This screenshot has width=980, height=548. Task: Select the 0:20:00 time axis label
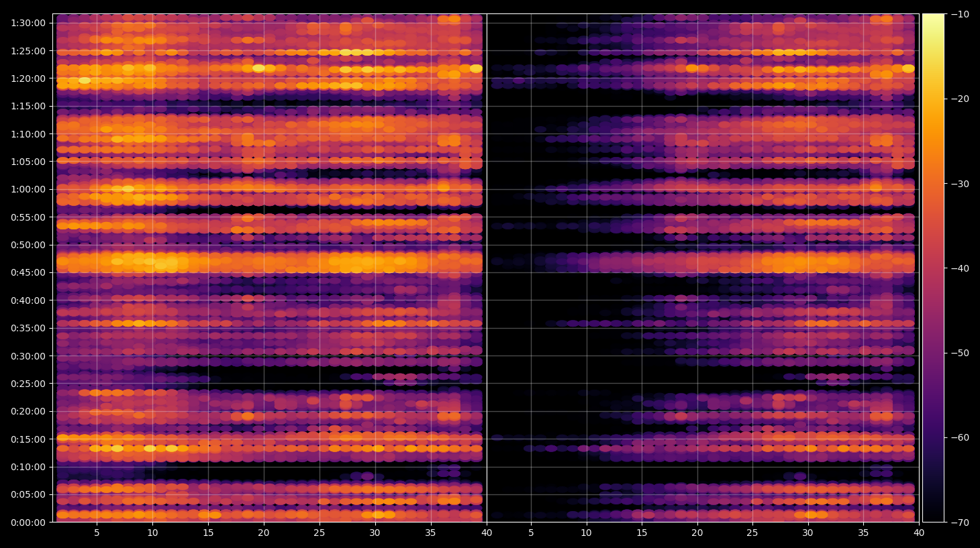point(28,412)
